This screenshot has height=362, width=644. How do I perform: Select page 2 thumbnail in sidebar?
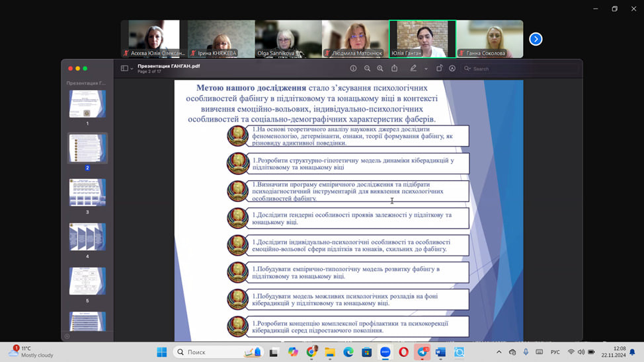pos(87,148)
